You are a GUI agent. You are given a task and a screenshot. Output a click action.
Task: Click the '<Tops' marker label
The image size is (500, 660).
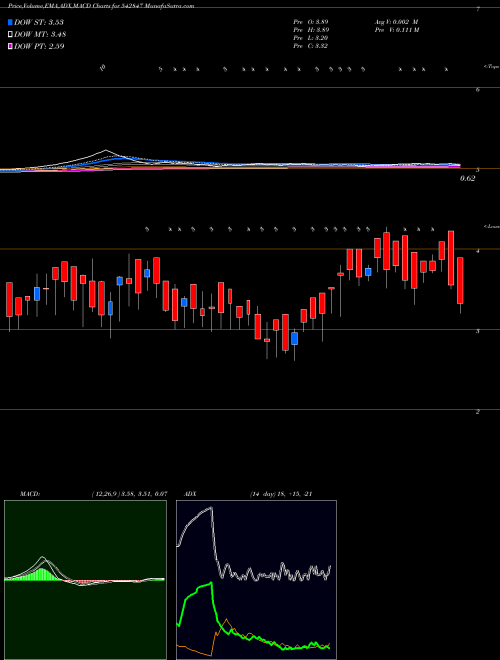491,67
